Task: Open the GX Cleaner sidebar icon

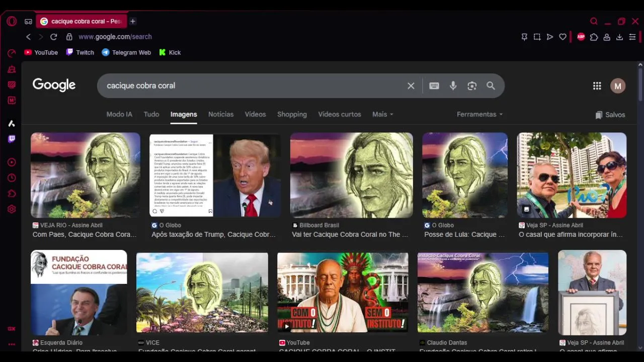Action: click(x=12, y=69)
